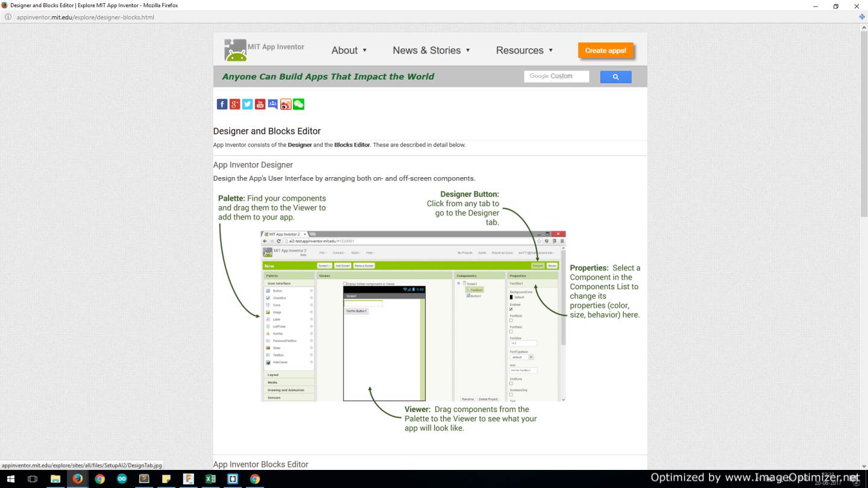Click the site information icon in address bar
The image size is (868, 488).
point(8,17)
